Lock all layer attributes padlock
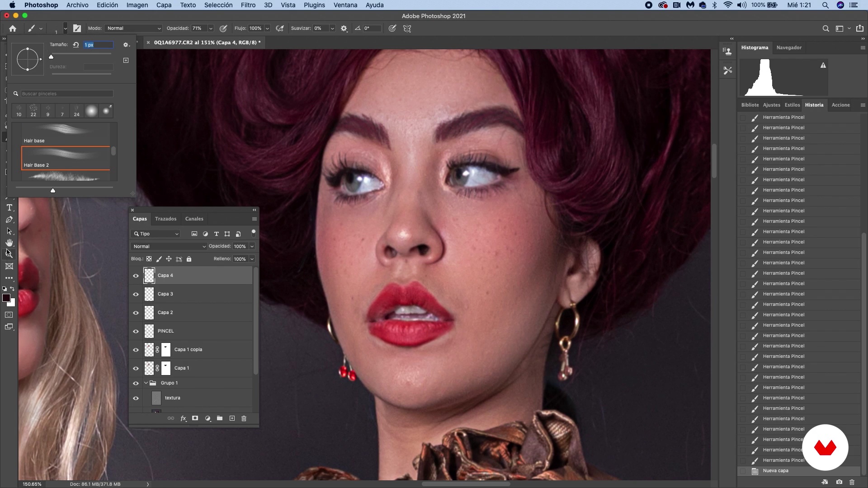 pyautogui.click(x=189, y=259)
